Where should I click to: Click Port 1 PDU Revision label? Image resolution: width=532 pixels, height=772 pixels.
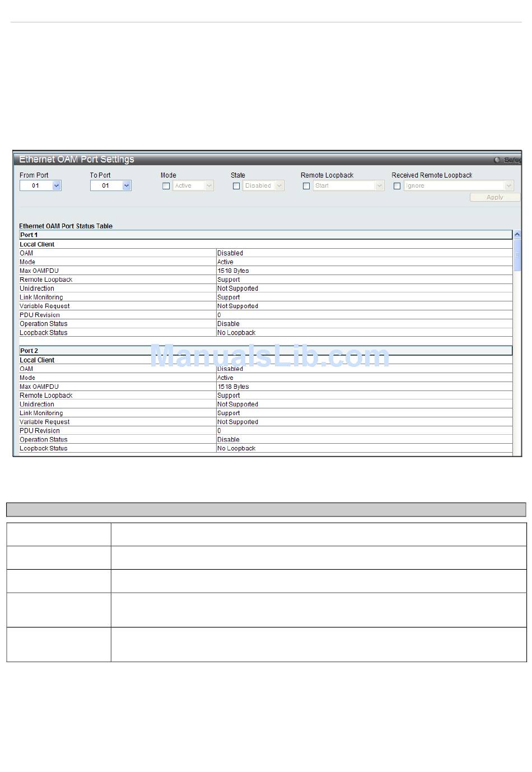(40, 315)
